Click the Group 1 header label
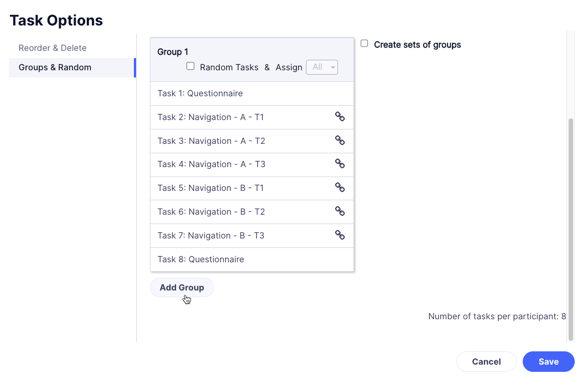The width and height of the screenshot is (588, 384). tap(173, 52)
